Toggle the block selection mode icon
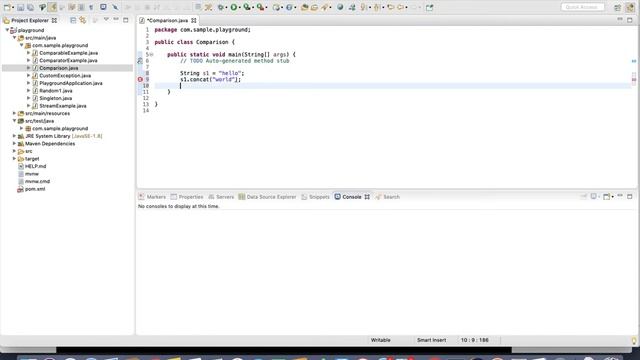 81,7
